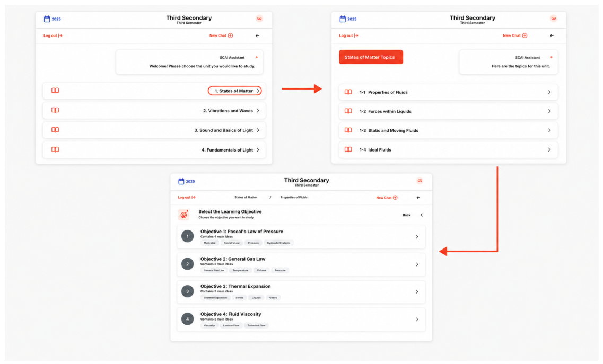Open the 1-3 Static and Moving Fluids title
The height and width of the screenshot is (364, 603).
coord(389,131)
